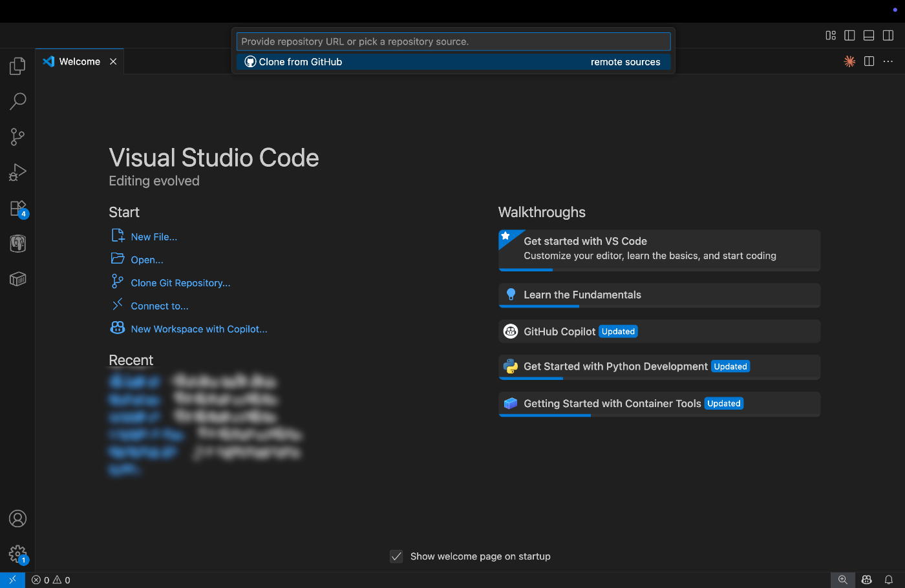Screen dimensions: 905x588
Task: Click zoom magnifier icon in status bar
Action: click(843, 580)
